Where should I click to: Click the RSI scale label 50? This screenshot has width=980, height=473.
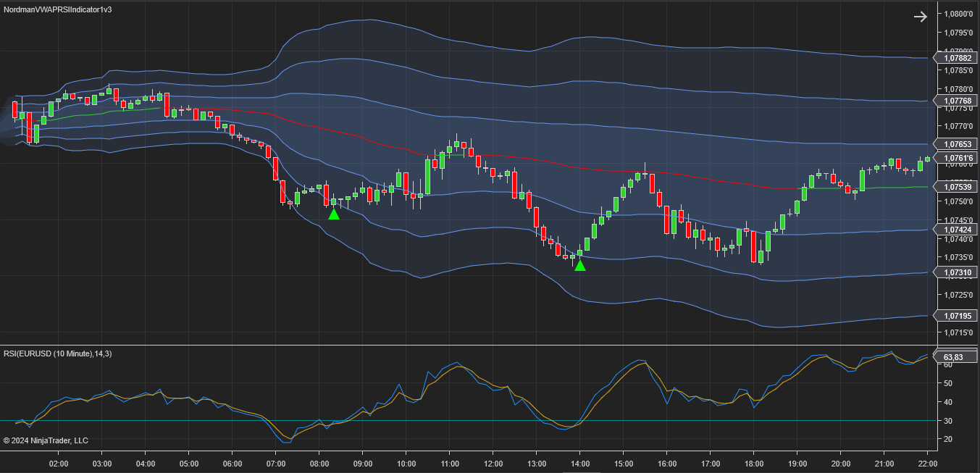947,402
